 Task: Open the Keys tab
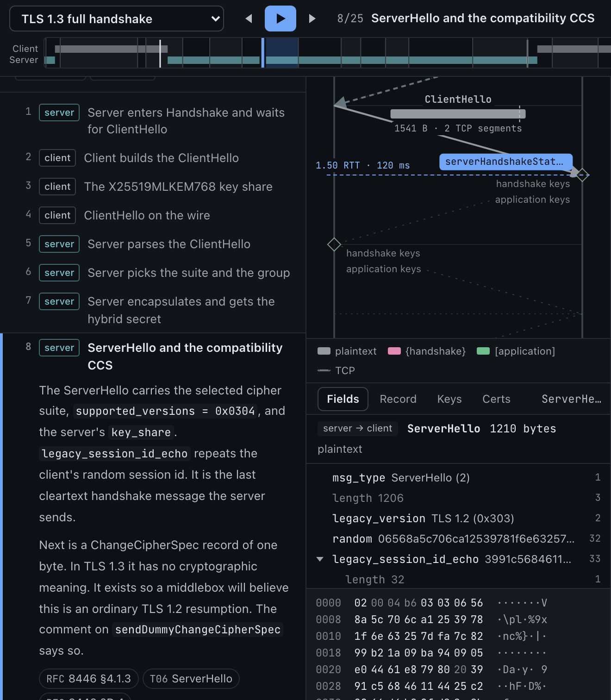[449, 399]
